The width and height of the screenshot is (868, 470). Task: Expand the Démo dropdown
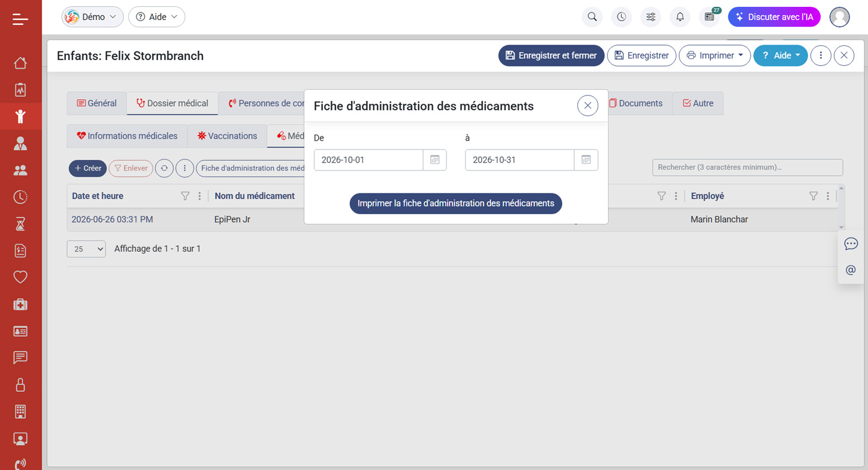92,17
